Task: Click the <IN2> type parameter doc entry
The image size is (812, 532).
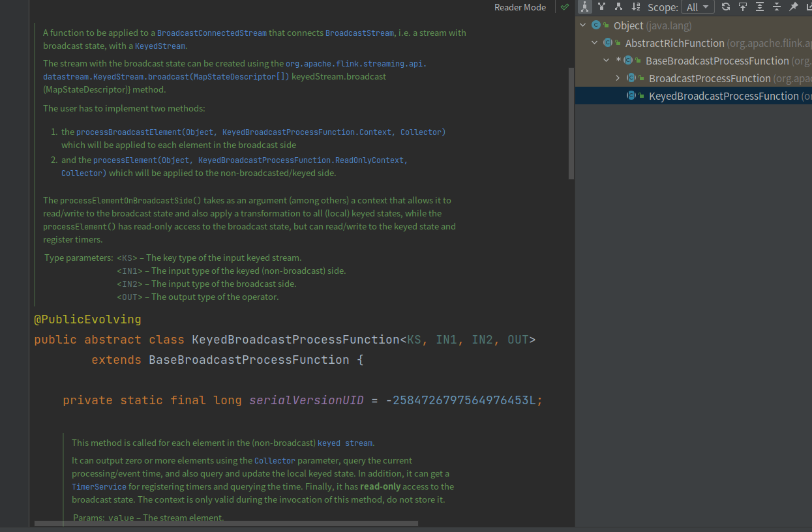Action: (130, 284)
